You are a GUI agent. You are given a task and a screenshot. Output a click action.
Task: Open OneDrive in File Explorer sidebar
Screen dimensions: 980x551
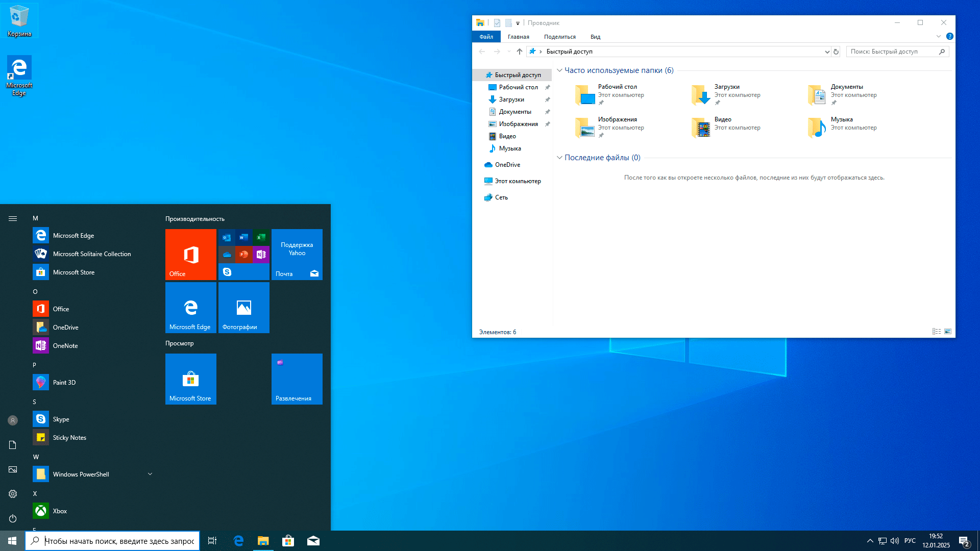(507, 164)
